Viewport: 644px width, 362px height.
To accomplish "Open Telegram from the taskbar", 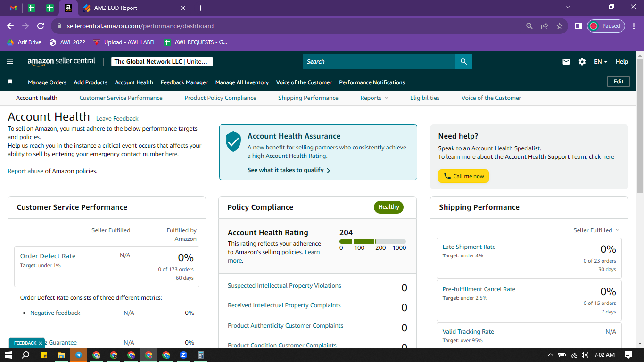I will tap(79, 355).
